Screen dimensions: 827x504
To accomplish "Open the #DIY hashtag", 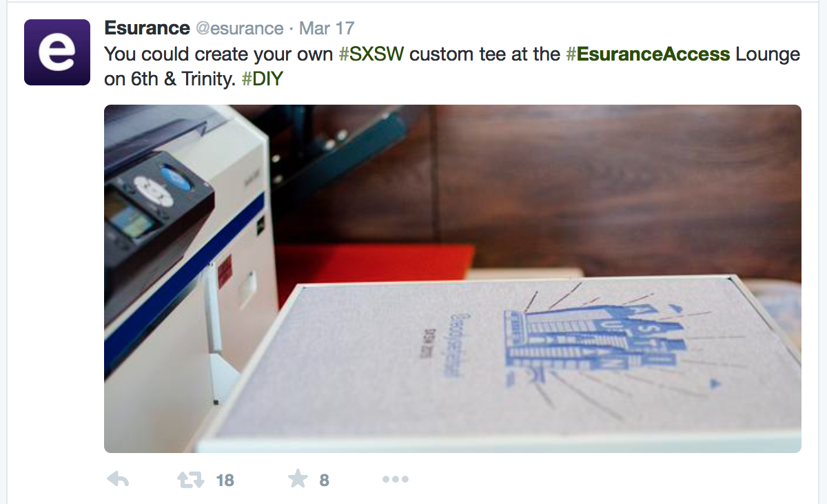I will point(263,79).
